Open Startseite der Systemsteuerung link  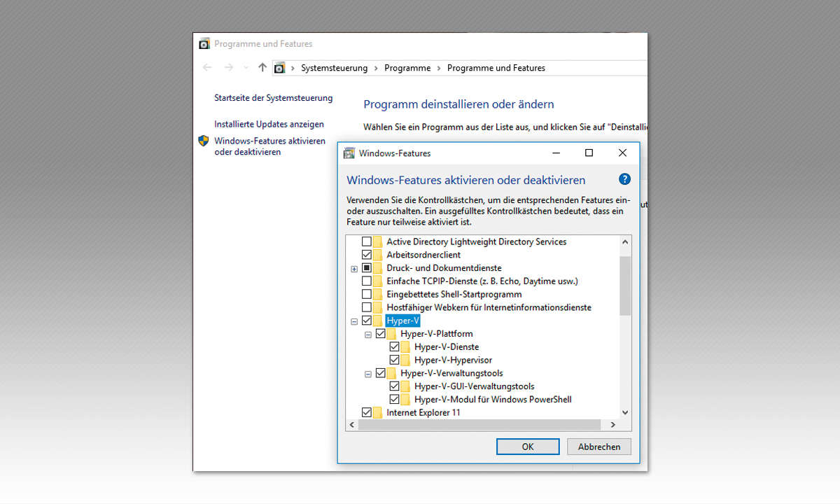point(274,98)
